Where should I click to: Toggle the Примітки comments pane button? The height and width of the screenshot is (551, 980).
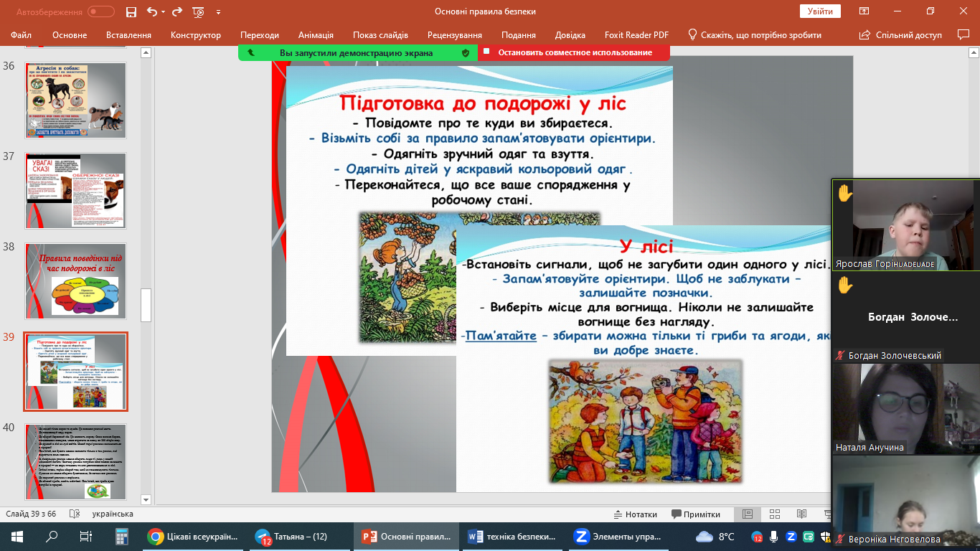point(696,514)
